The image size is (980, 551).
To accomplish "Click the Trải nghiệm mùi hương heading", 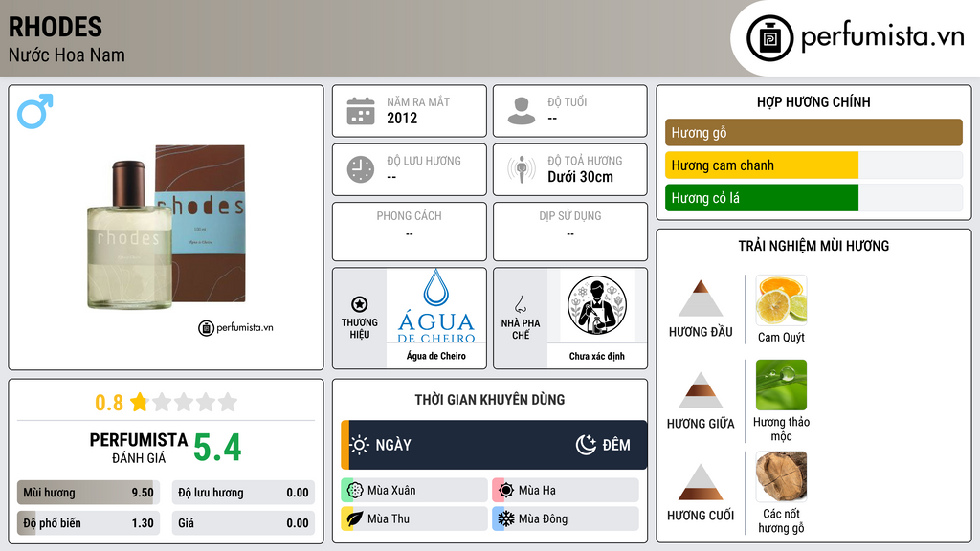I will [x=813, y=246].
